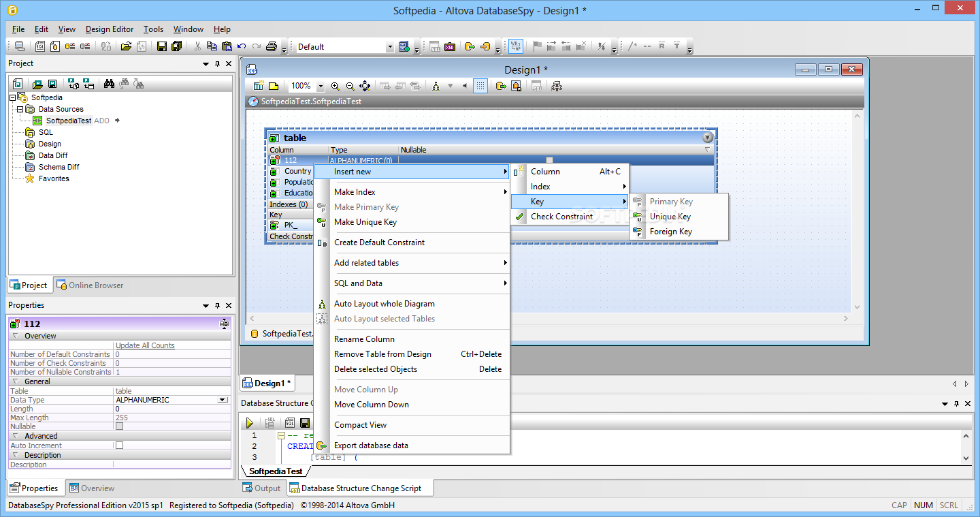Click the Zoom to Fit icon in Design toolbar
The image size is (980, 517).
tap(365, 86)
